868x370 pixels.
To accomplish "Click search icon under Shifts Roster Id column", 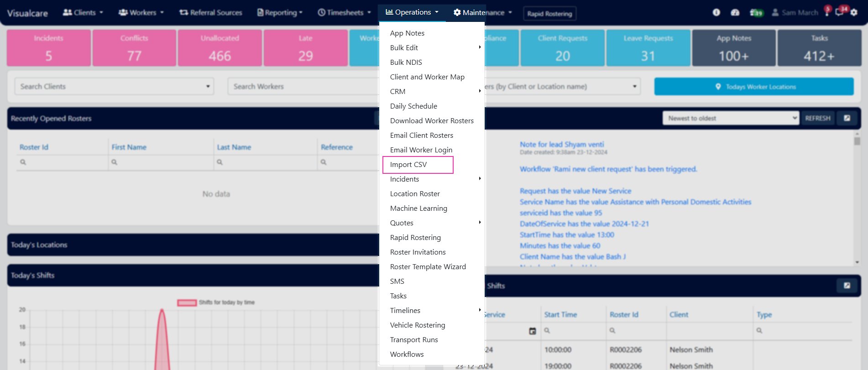I will click(x=612, y=330).
